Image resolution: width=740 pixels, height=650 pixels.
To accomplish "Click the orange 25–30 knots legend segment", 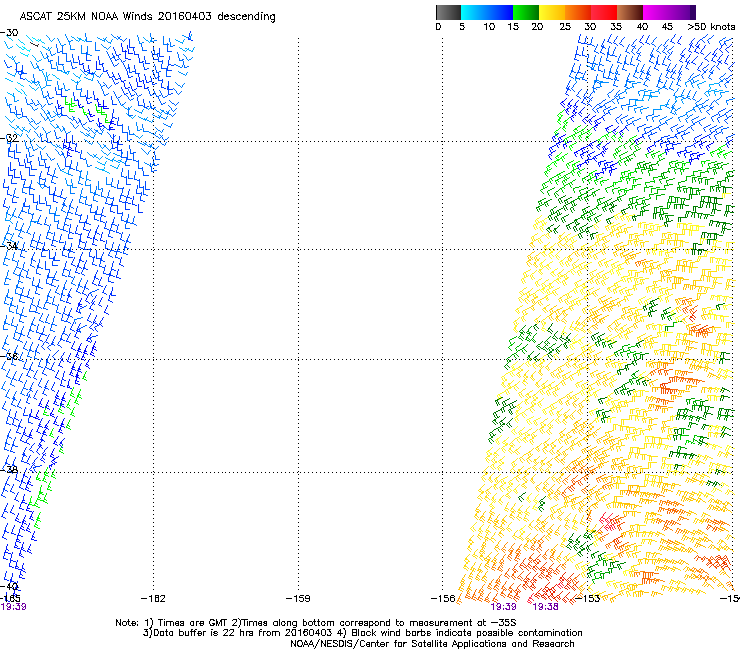I will (578, 12).
